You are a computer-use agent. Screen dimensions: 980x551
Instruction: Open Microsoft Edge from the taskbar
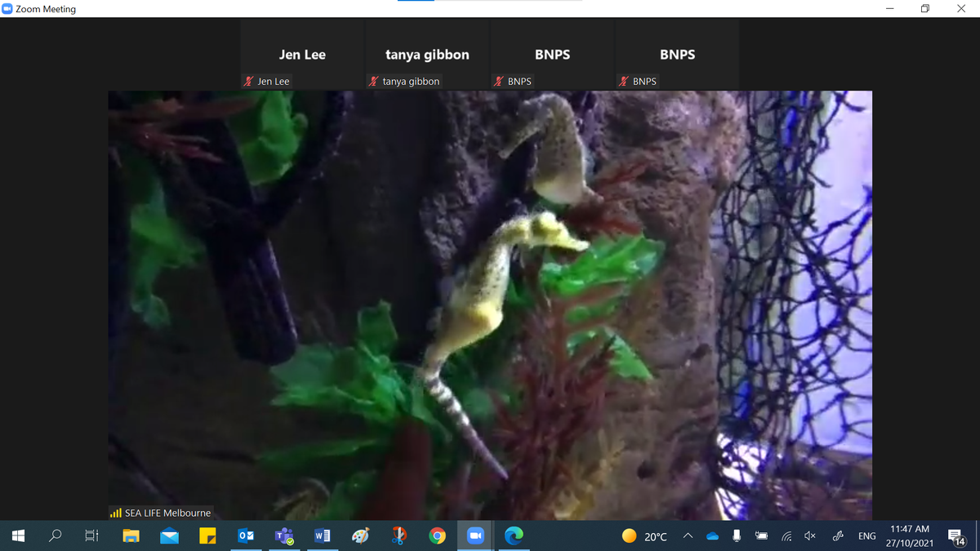514,535
